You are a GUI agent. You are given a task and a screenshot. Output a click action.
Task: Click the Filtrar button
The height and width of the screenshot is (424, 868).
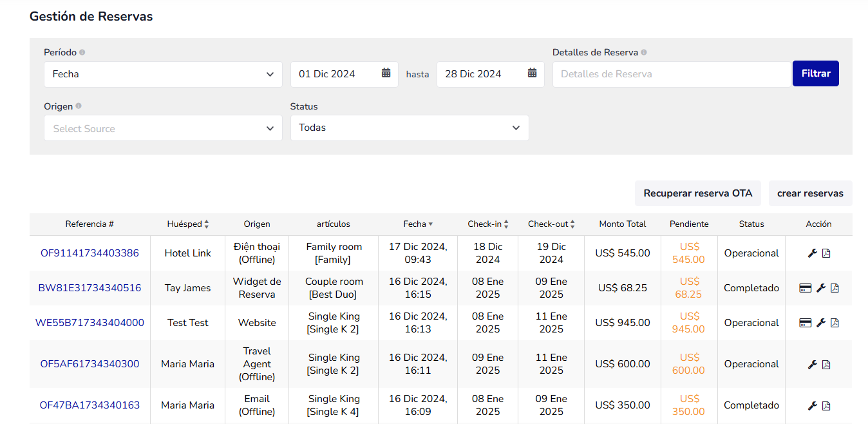pos(816,73)
